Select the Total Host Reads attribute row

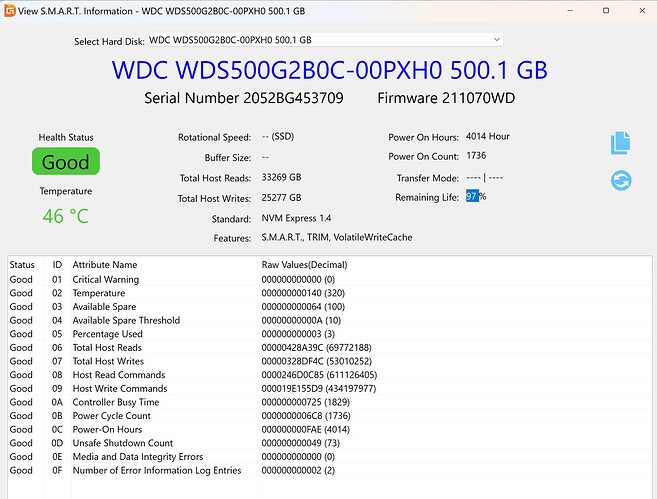pos(329,347)
